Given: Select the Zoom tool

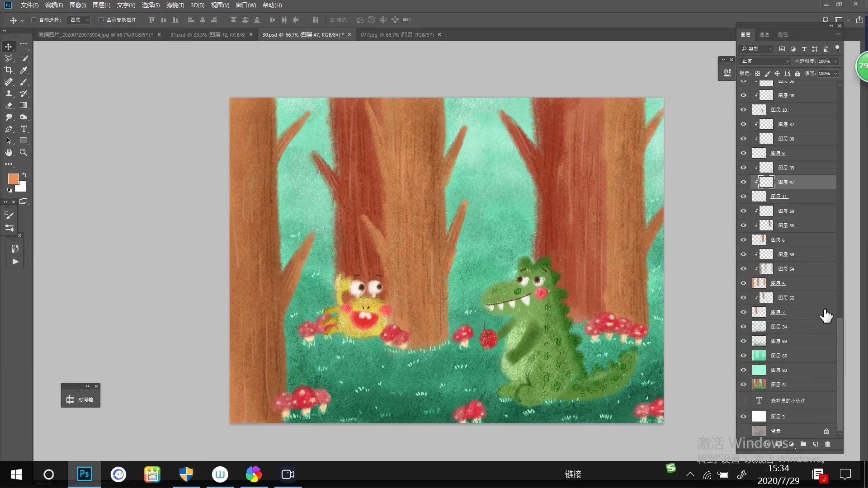Looking at the screenshot, I should 24,152.
